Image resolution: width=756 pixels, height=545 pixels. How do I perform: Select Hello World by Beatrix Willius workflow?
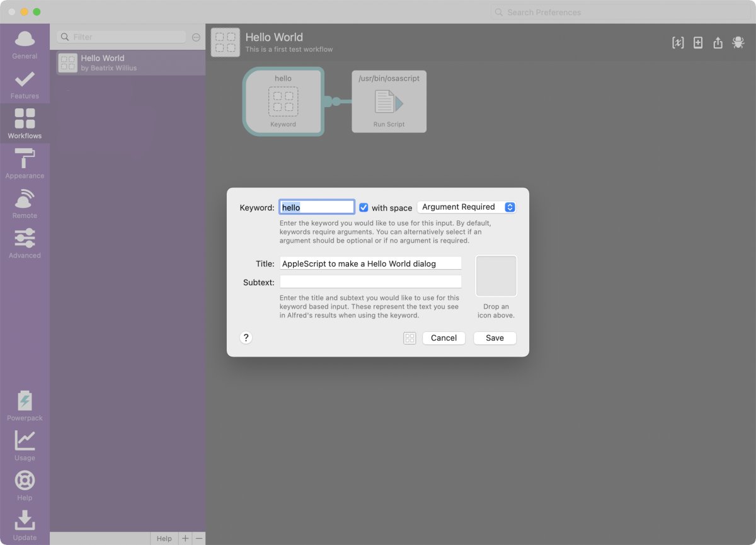click(x=130, y=63)
